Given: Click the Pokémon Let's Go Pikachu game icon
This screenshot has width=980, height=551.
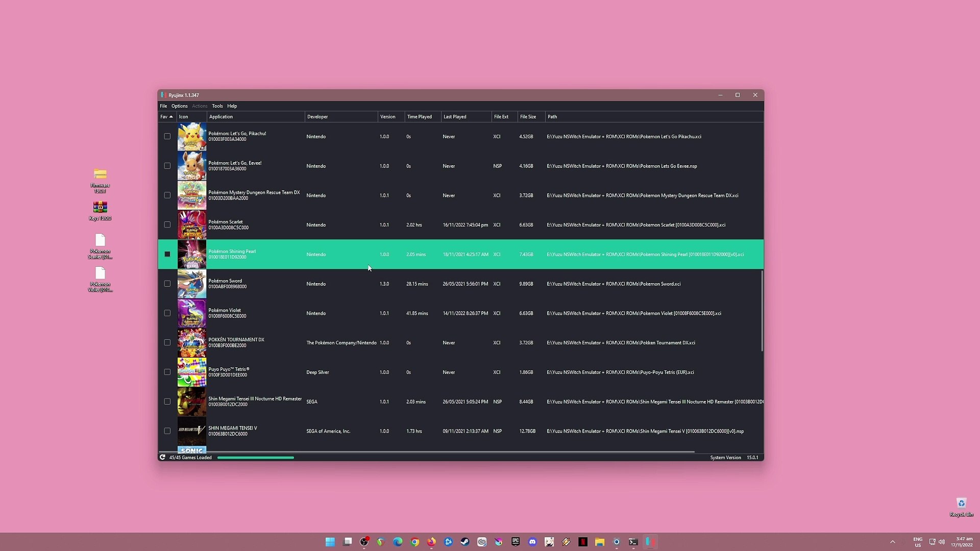Looking at the screenshot, I should [x=191, y=136].
